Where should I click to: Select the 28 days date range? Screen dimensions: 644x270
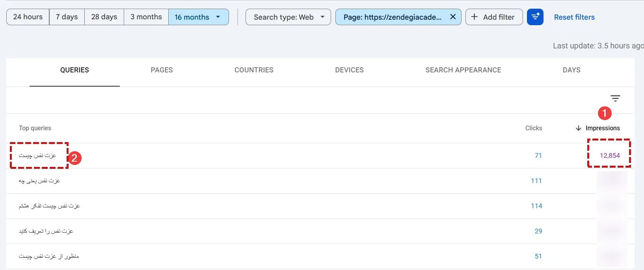click(x=104, y=17)
